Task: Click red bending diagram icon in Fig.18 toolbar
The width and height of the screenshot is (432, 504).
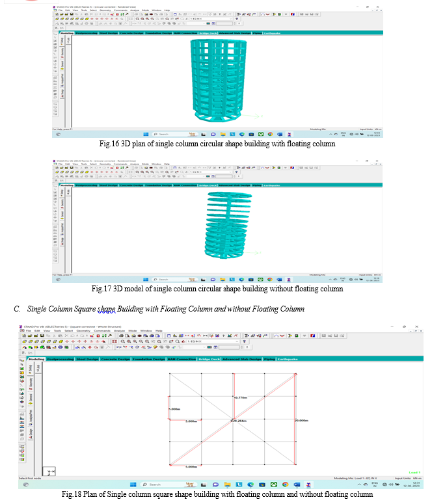Action: click(x=282, y=336)
